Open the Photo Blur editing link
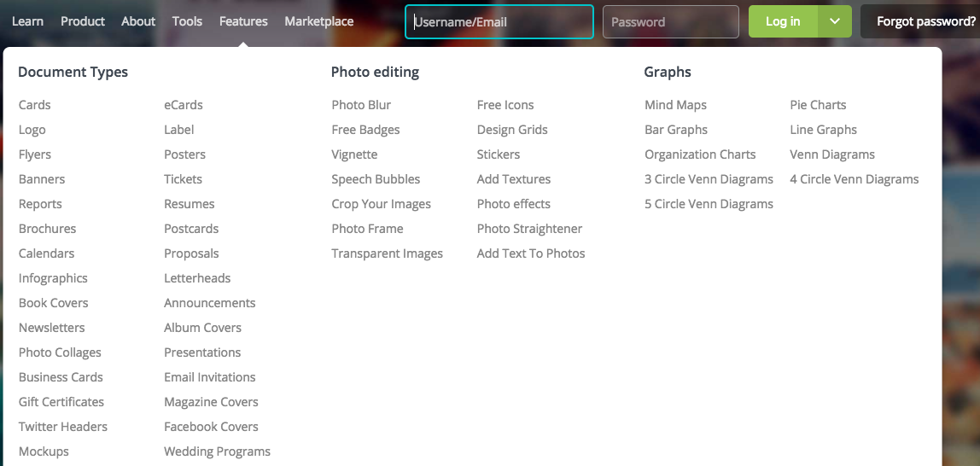 pyautogui.click(x=361, y=105)
